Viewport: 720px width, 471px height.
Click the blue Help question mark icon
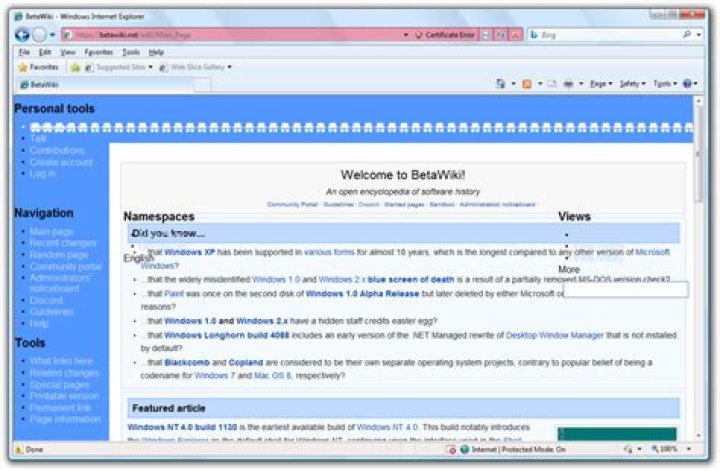point(687,84)
